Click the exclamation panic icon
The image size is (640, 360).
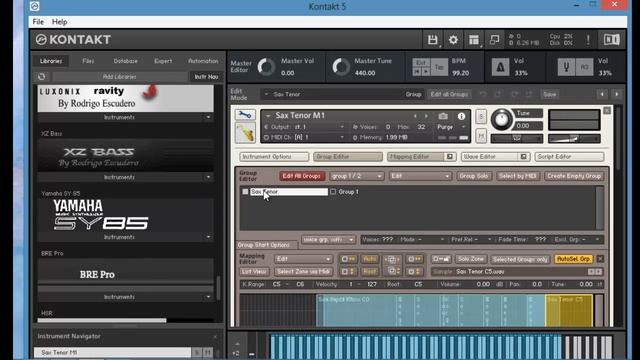point(588,40)
